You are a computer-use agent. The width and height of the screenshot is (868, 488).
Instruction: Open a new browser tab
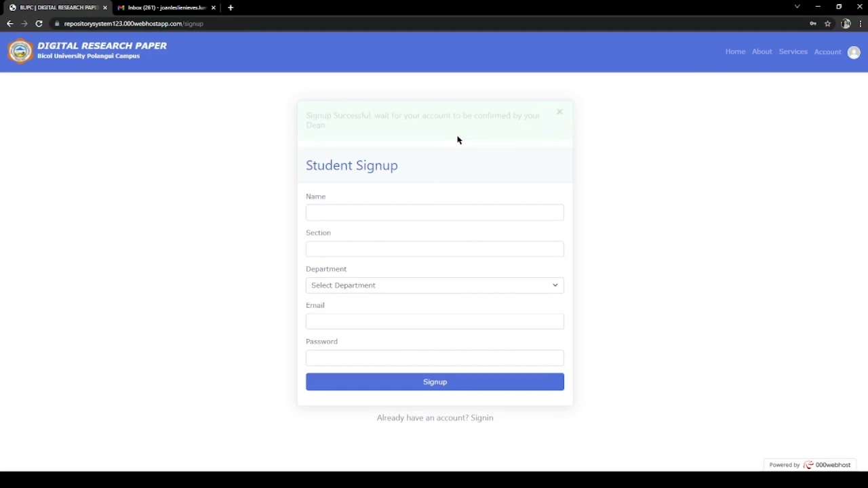pos(231,7)
